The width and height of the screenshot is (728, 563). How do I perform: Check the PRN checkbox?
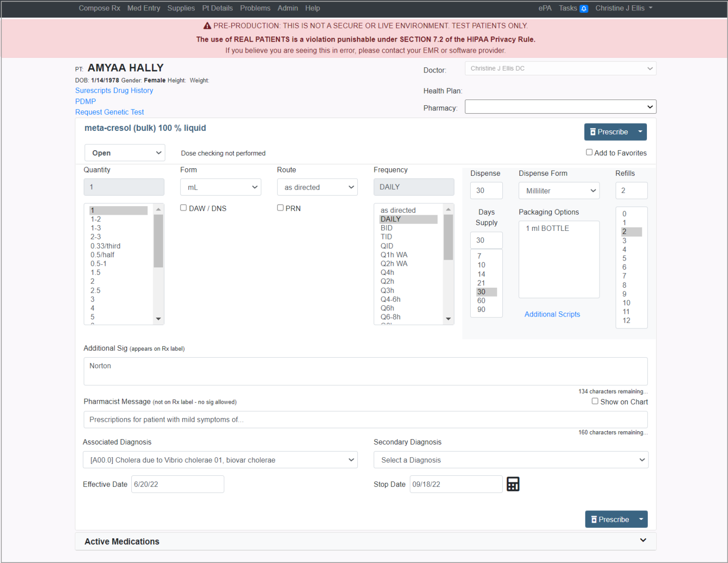[280, 208]
